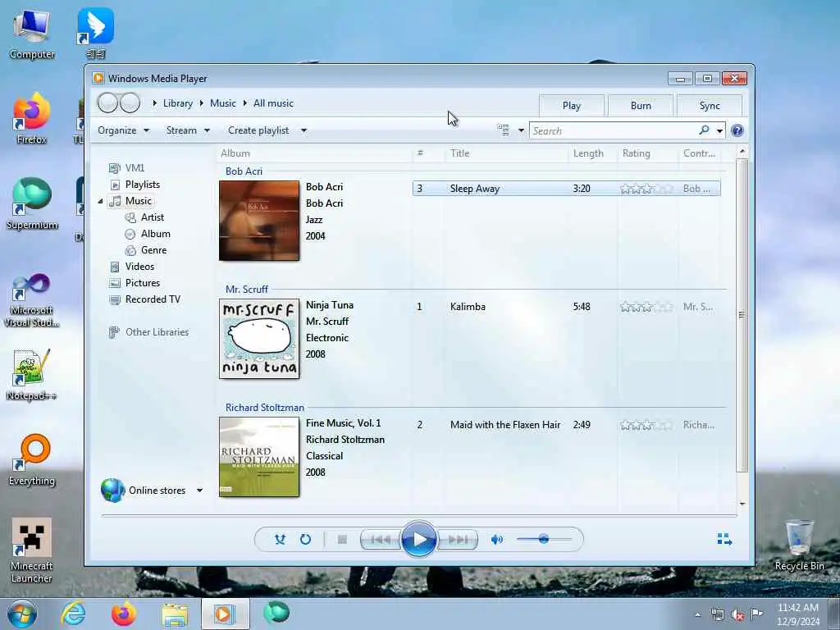Click the Stop playback button
The height and width of the screenshot is (630, 840).
click(x=342, y=540)
